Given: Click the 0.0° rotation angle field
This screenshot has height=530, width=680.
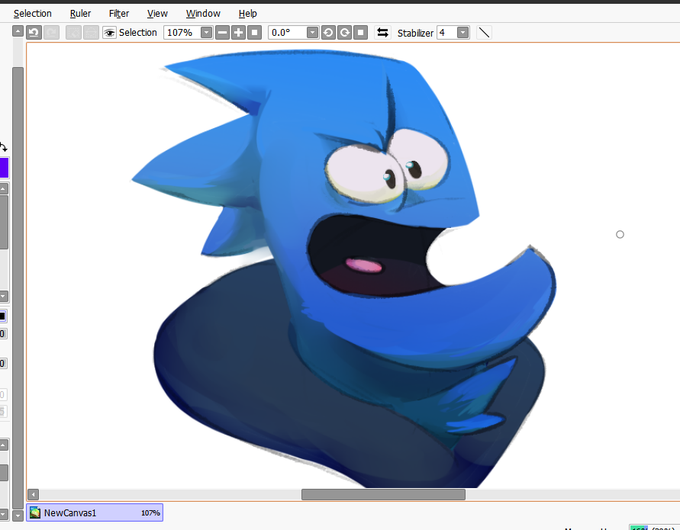Looking at the screenshot, I should pyautogui.click(x=288, y=33).
